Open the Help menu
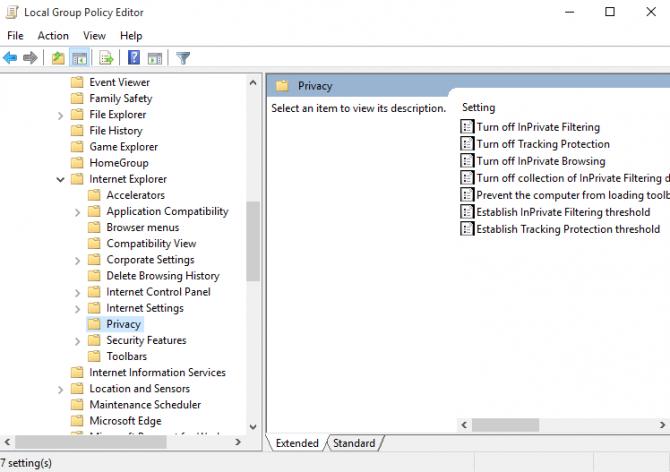The width and height of the screenshot is (670, 472). (131, 35)
